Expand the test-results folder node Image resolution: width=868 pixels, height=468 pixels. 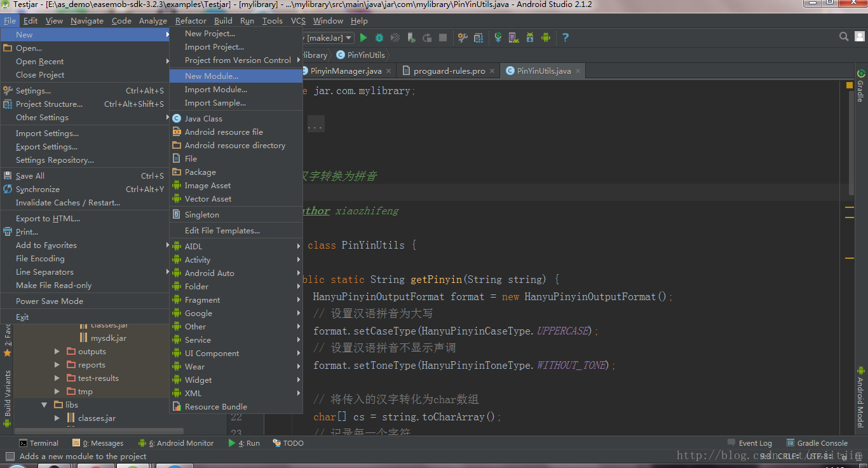pyautogui.click(x=57, y=378)
